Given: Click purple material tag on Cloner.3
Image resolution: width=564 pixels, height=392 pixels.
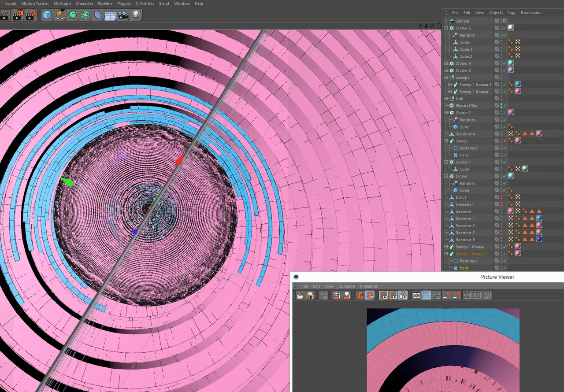Looking at the screenshot, I should pyautogui.click(x=511, y=70).
